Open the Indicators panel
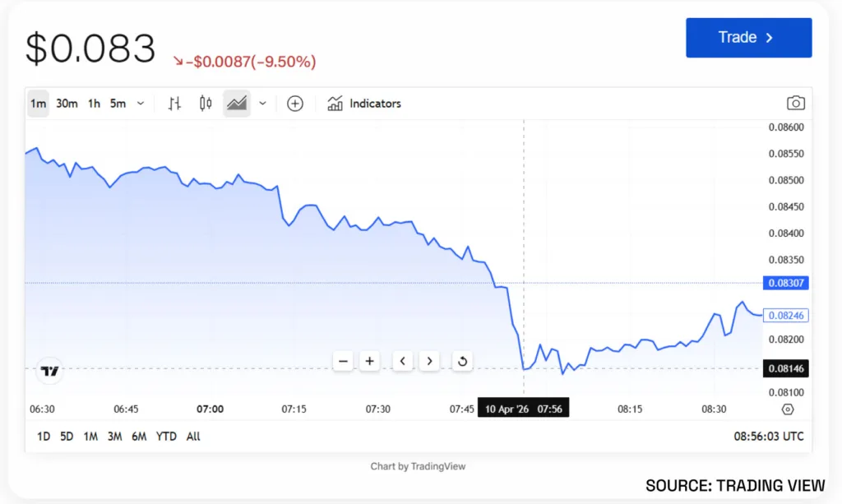This screenshot has width=842, height=504. (364, 103)
